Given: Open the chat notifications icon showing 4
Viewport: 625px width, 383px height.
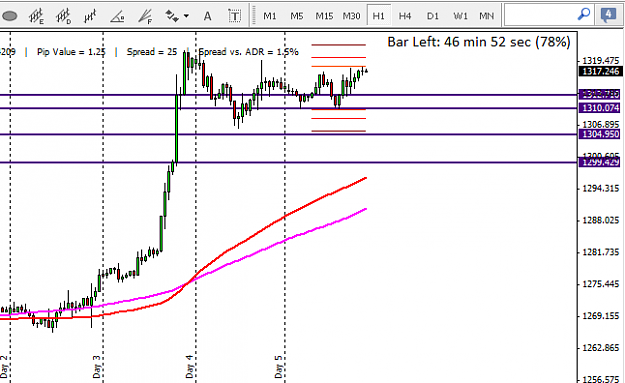Looking at the screenshot, I should 608,15.
